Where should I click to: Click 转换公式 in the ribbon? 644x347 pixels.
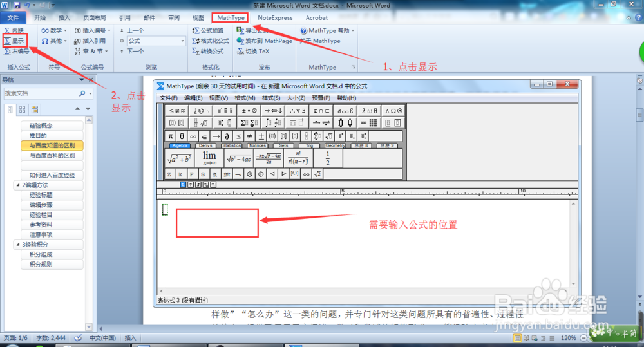tap(208, 51)
